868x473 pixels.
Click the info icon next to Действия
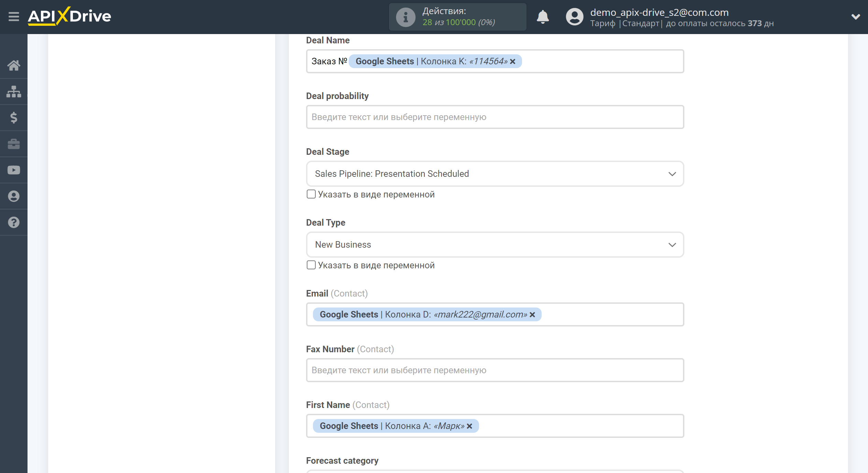[x=405, y=17]
